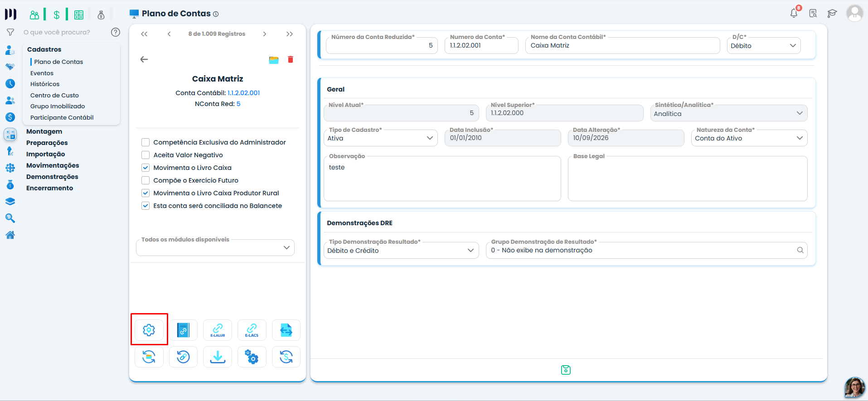
Task: Expand Natureza da Conta dropdown
Action: click(x=749, y=138)
